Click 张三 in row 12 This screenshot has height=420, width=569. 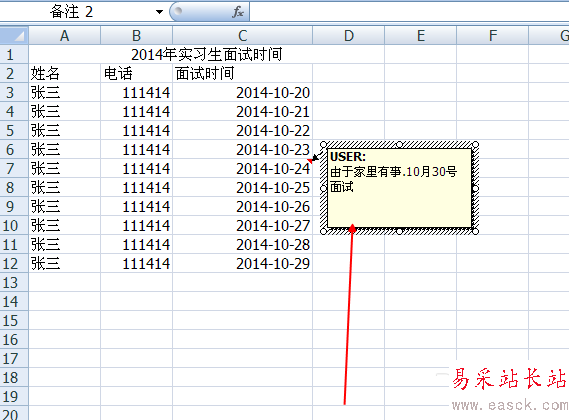tap(65, 263)
